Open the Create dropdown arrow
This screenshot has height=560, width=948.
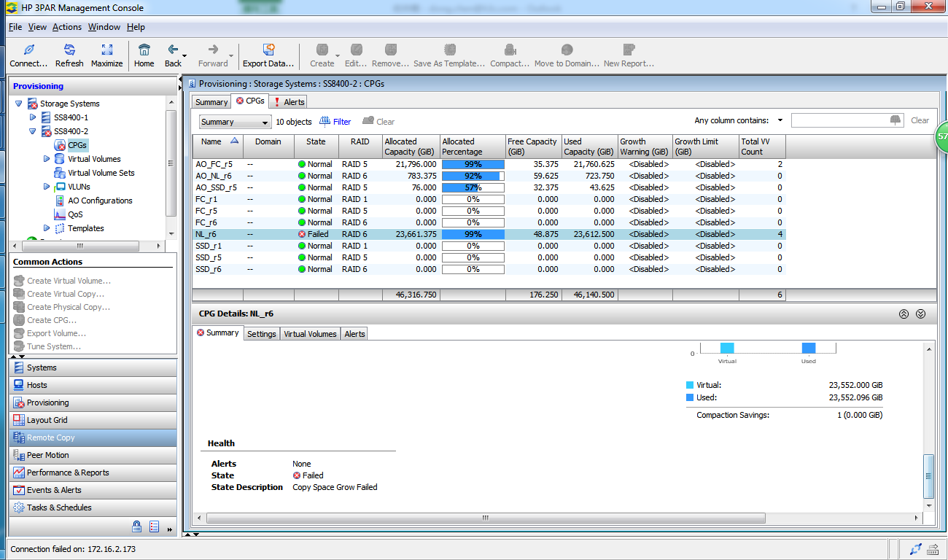pos(337,55)
